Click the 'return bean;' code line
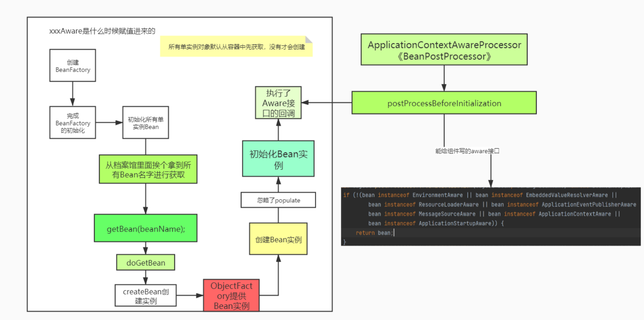644x320 pixels. coord(374,233)
